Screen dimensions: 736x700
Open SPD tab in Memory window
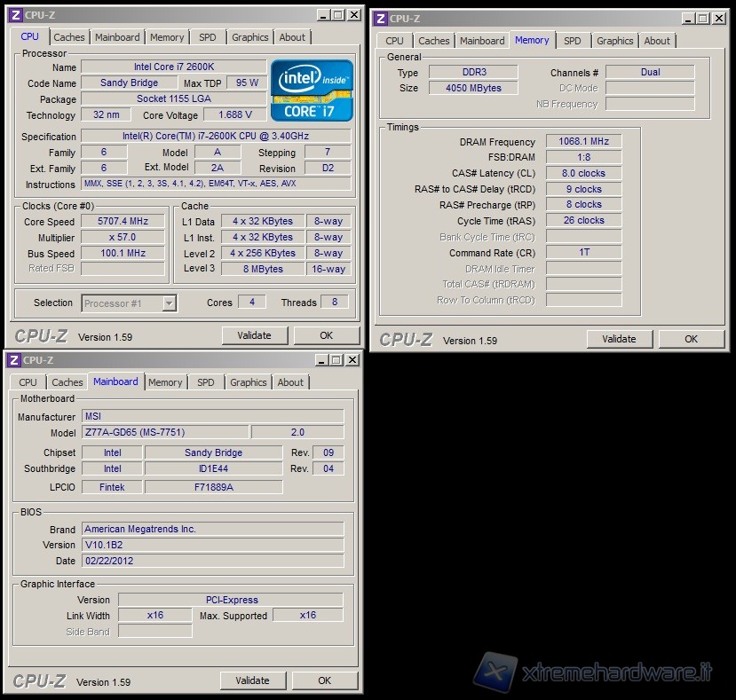tap(573, 41)
